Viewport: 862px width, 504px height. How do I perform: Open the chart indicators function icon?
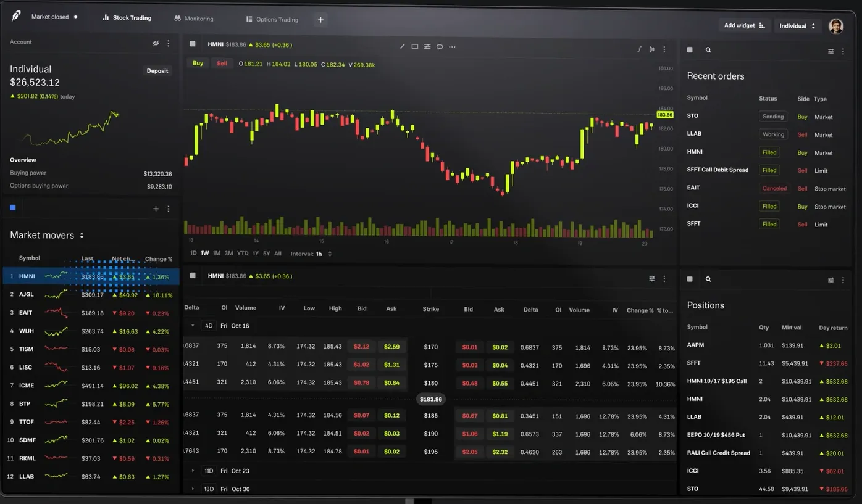[639, 49]
